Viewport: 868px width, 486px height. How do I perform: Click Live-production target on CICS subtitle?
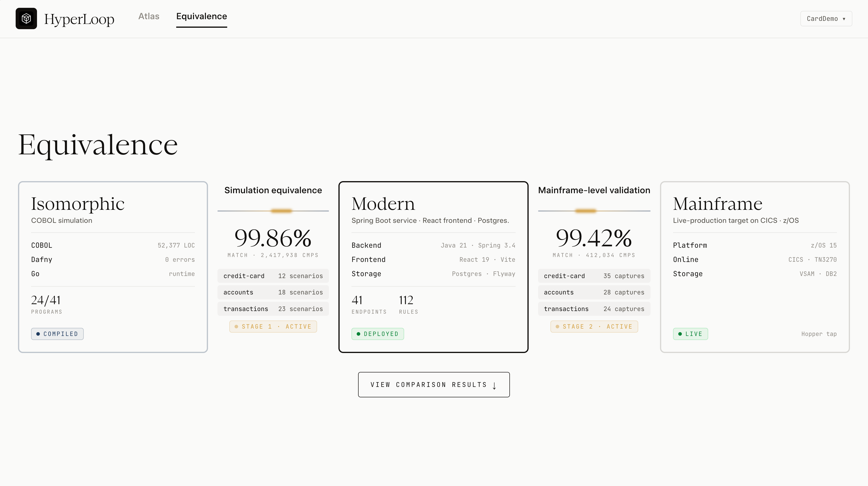click(736, 220)
